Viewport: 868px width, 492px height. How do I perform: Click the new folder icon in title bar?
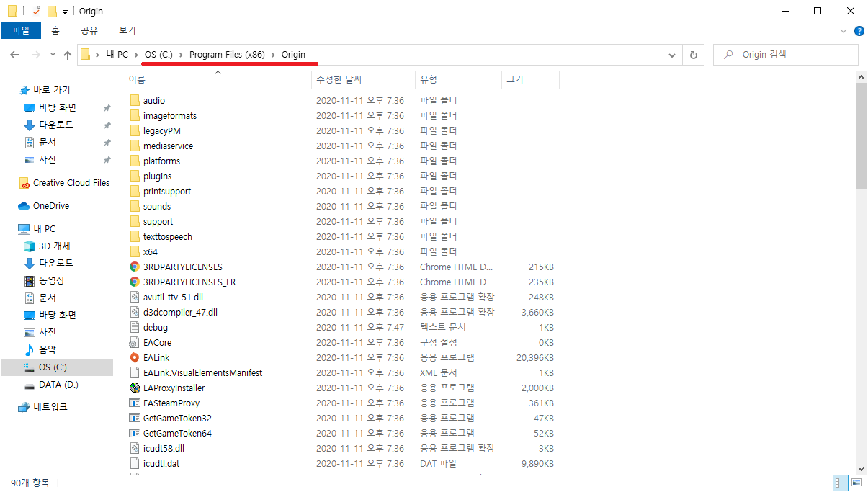click(51, 11)
